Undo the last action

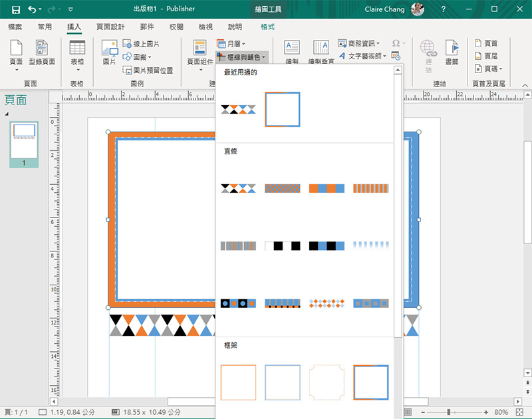tap(32, 9)
